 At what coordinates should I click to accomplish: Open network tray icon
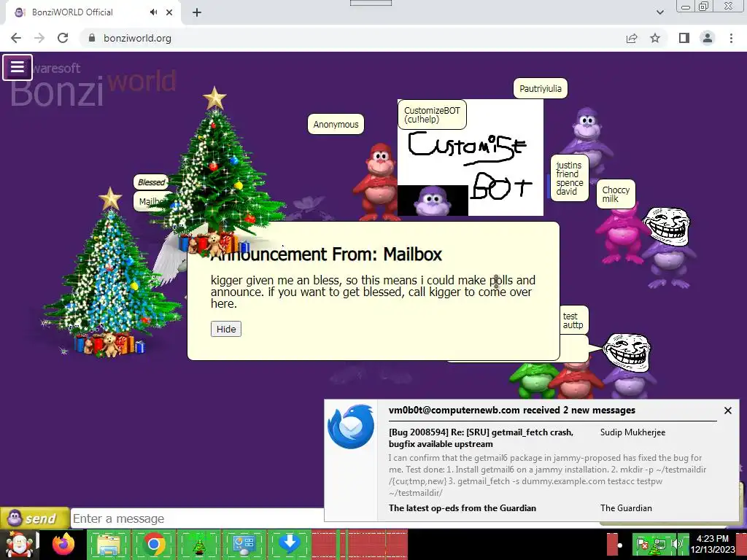[x=660, y=544]
